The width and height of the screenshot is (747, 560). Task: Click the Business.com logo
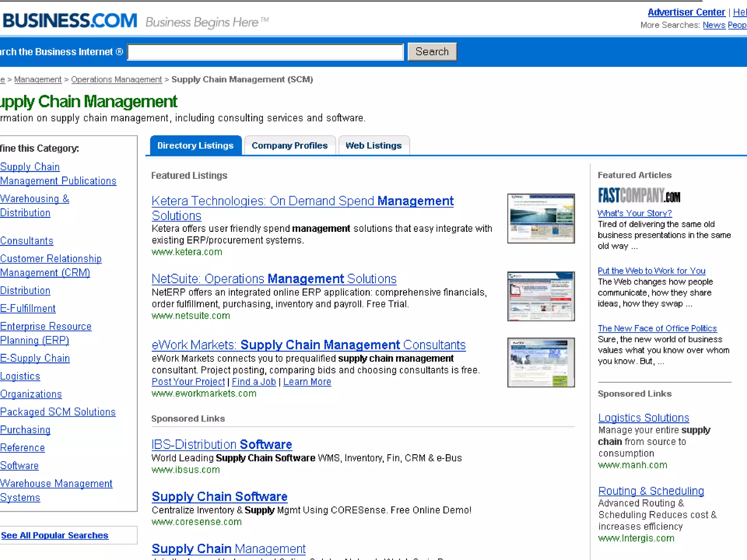tap(69, 20)
